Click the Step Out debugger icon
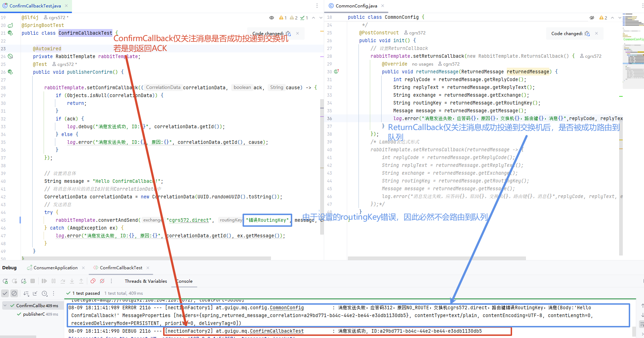This screenshot has height=338, width=644. click(81, 281)
